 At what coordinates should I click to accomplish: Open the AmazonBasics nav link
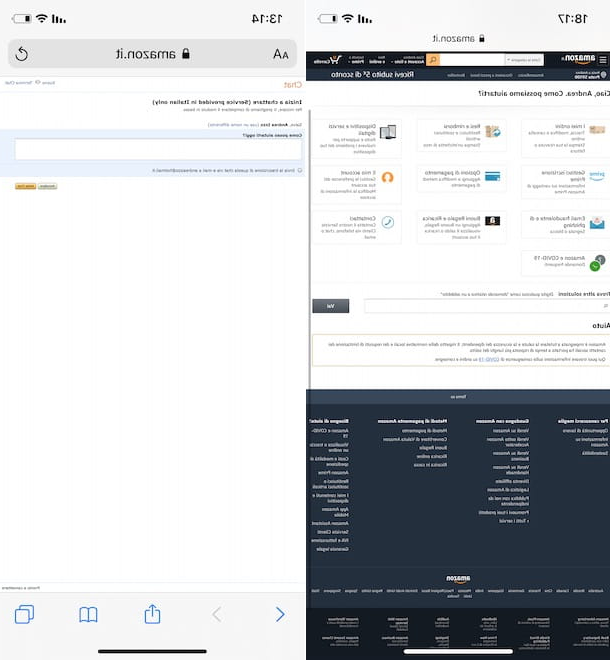(x=531, y=75)
